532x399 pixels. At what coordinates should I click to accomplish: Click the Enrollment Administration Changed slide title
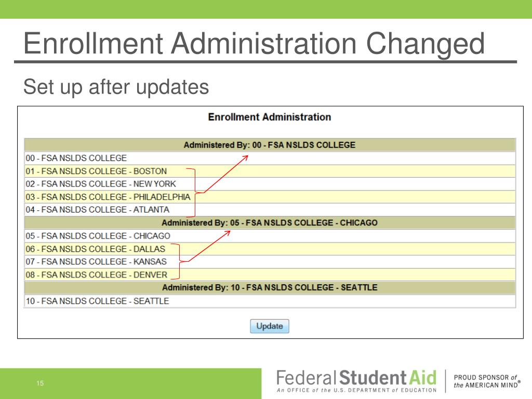point(254,43)
